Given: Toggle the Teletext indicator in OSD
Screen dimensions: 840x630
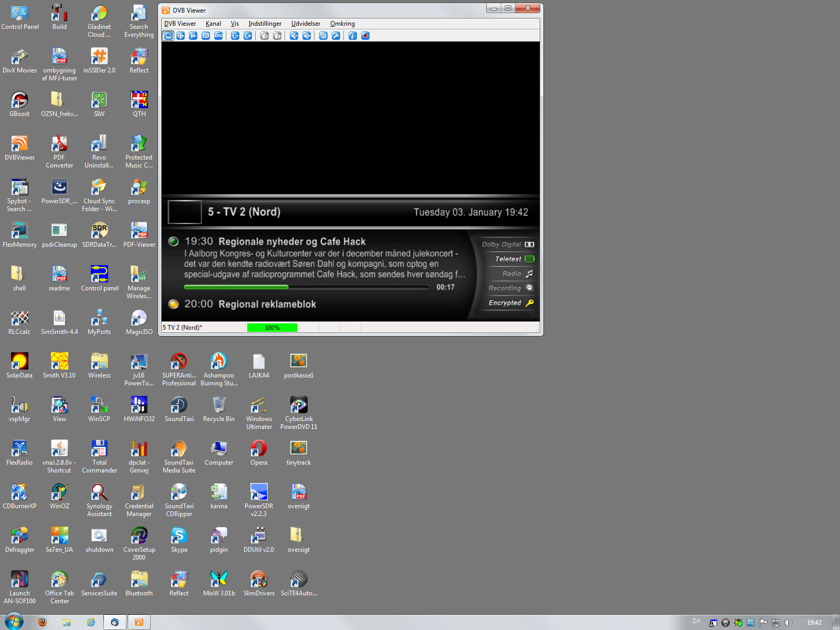Looking at the screenshot, I should 514,259.
